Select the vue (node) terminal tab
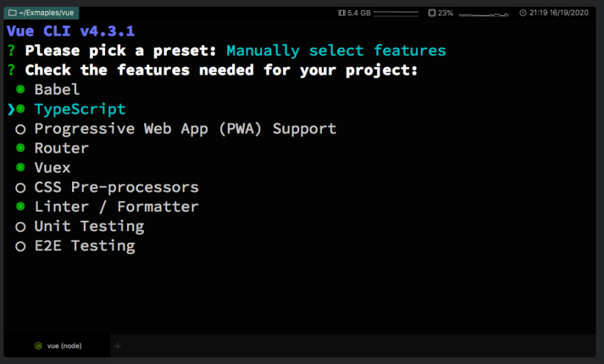 tap(57, 346)
